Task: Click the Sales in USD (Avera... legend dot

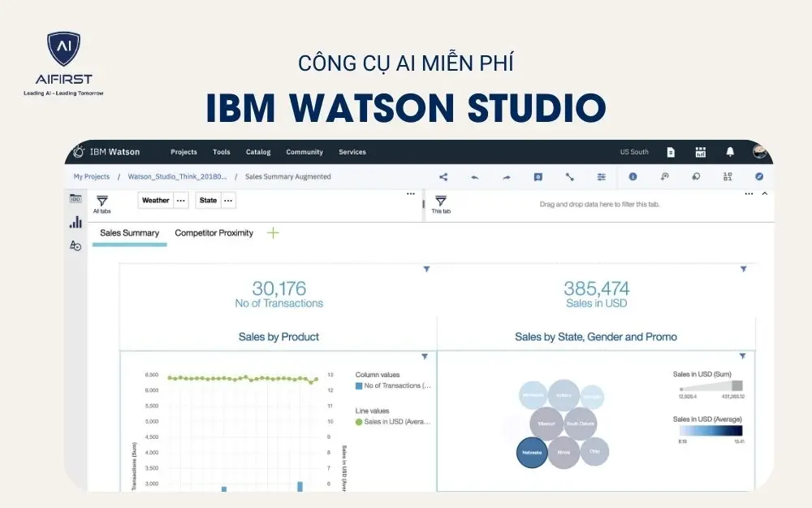Action: click(x=359, y=422)
